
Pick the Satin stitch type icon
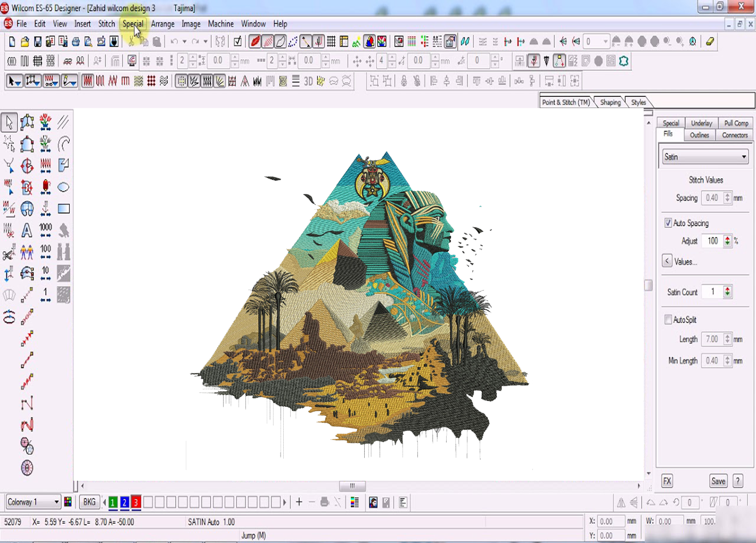pyautogui.click(x=89, y=81)
